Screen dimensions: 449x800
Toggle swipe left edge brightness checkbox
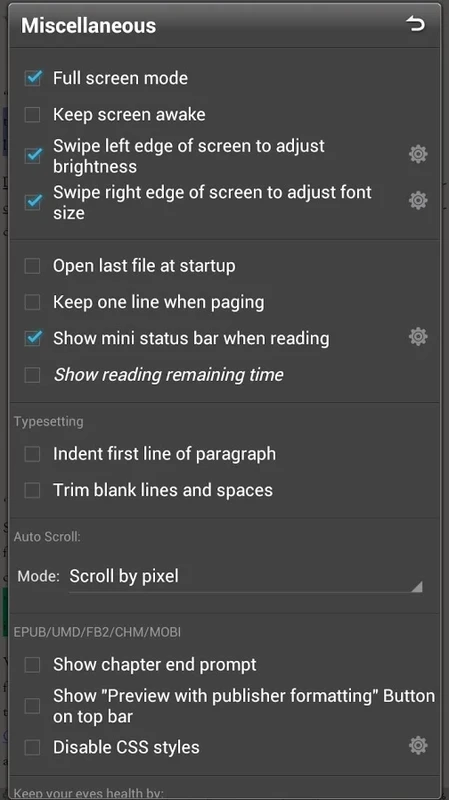33,155
